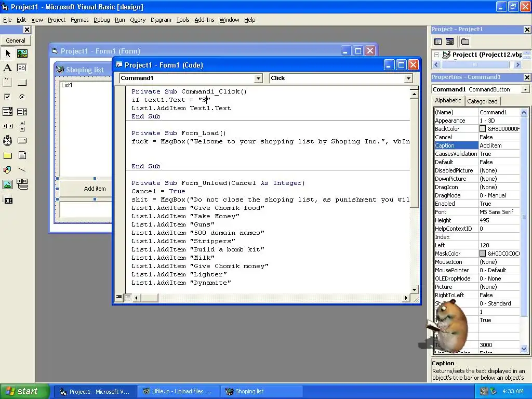Image resolution: width=532 pixels, height=399 pixels.
Task: Select the PictureBox control tool
Action: click(x=22, y=54)
